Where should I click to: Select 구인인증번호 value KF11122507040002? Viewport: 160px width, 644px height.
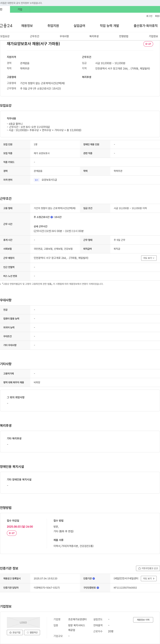[125, 588]
